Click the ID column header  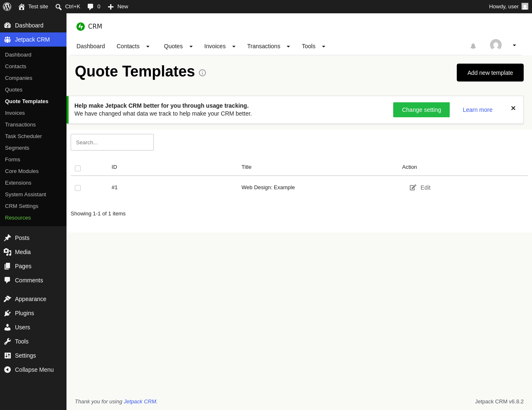point(114,167)
